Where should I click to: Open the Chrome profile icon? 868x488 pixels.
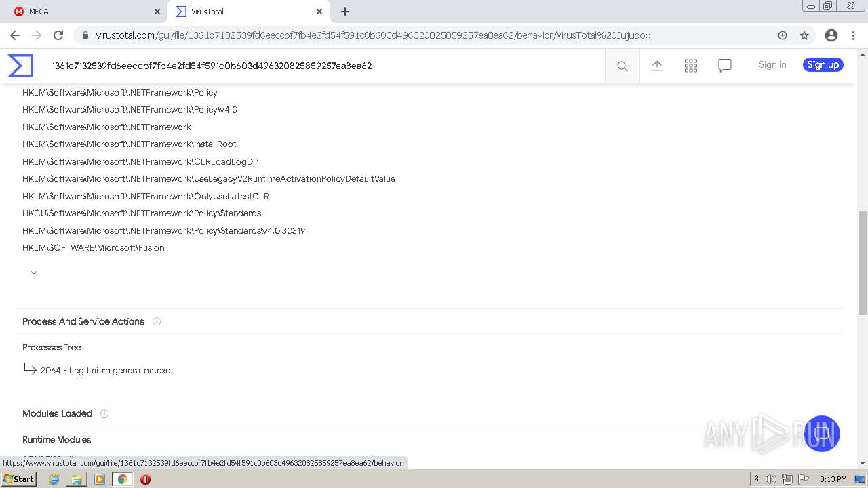[x=831, y=35]
